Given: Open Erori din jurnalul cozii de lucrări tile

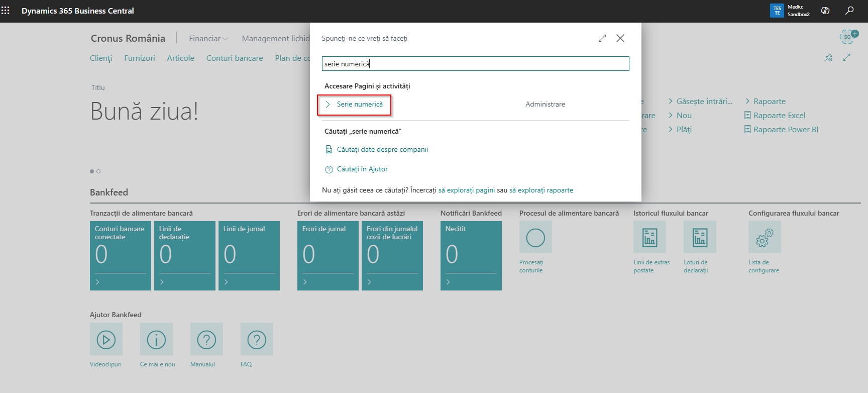Looking at the screenshot, I should (392, 256).
